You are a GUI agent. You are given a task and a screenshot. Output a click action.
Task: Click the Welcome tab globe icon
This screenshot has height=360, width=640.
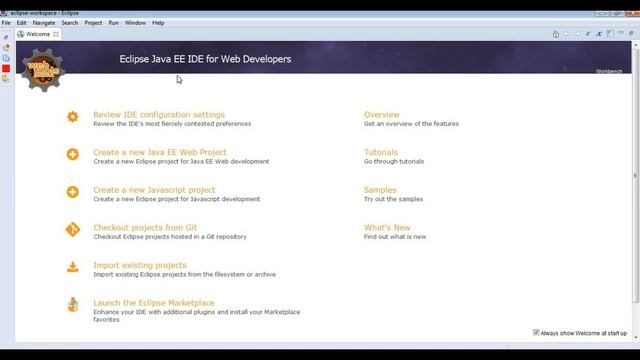[x=21, y=34]
